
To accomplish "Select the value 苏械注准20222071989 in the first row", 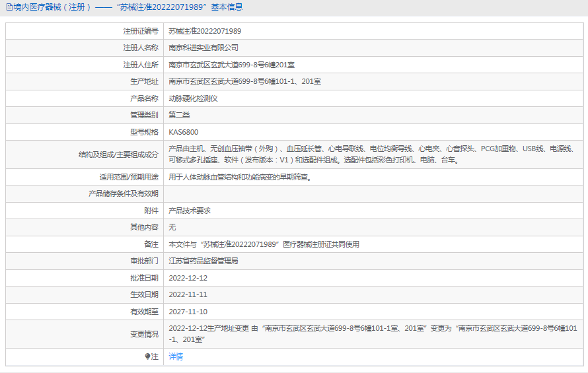I will tap(205, 31).
